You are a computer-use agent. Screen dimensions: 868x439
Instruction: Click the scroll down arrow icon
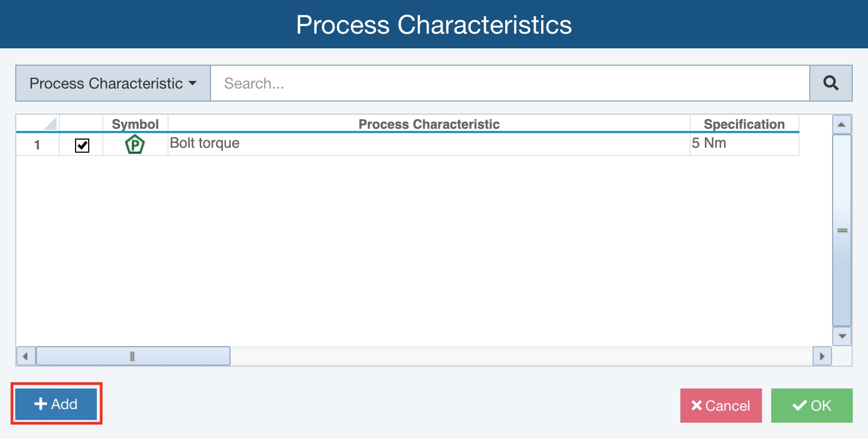coord(841,336)
